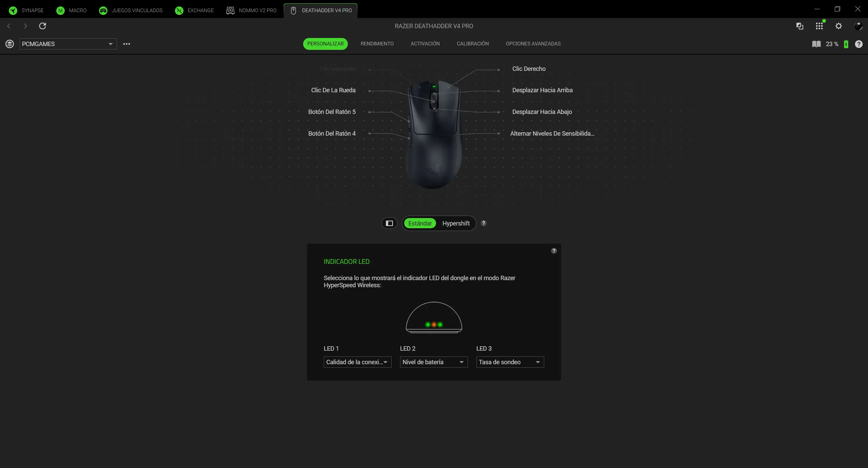Image resolution: width=868 pixels, height=468 pixels.
Task: Switch to Hypershift mode
Action: pyautogui.click(x=456, y=223)
